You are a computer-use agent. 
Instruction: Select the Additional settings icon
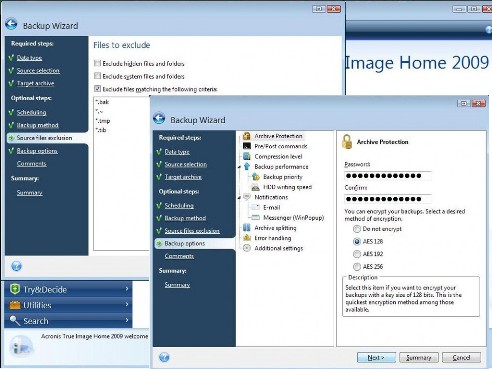(247, 248)
